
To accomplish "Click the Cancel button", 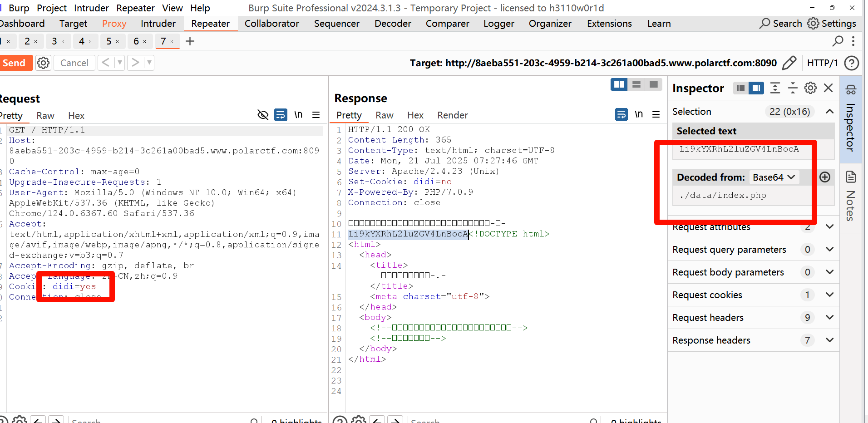I will click(74, 63).
